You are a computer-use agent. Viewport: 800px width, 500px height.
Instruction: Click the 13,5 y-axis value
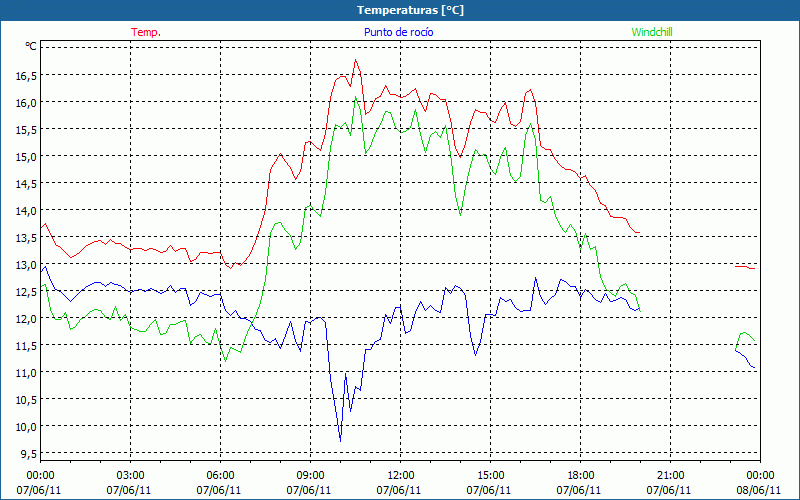26,238
